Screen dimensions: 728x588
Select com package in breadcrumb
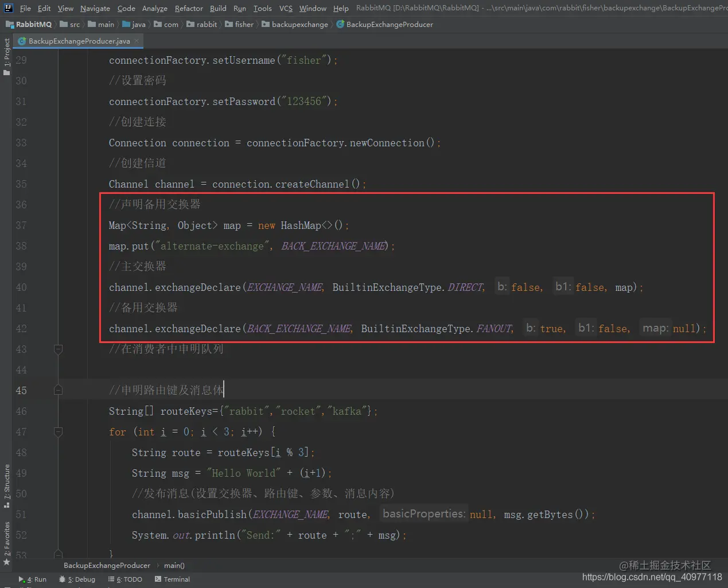(166, 25)
